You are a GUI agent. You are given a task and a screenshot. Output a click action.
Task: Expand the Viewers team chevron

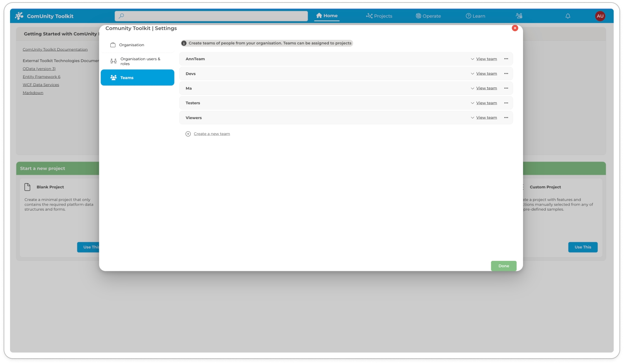[472, 118]
